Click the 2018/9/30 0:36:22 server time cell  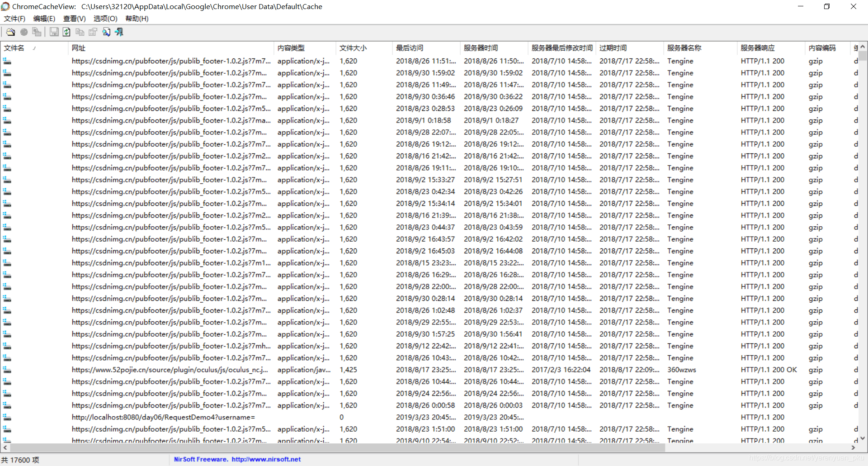[493, 97]
